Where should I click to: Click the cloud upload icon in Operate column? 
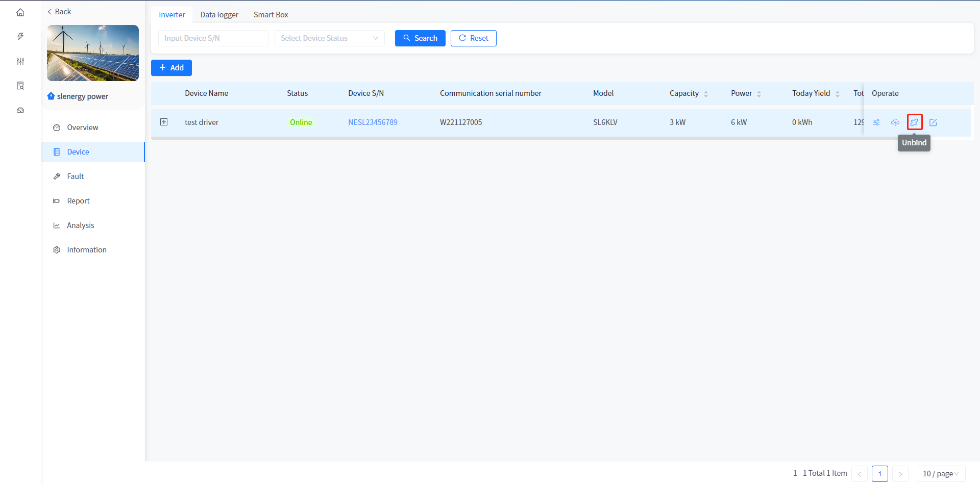pos(895,122)
